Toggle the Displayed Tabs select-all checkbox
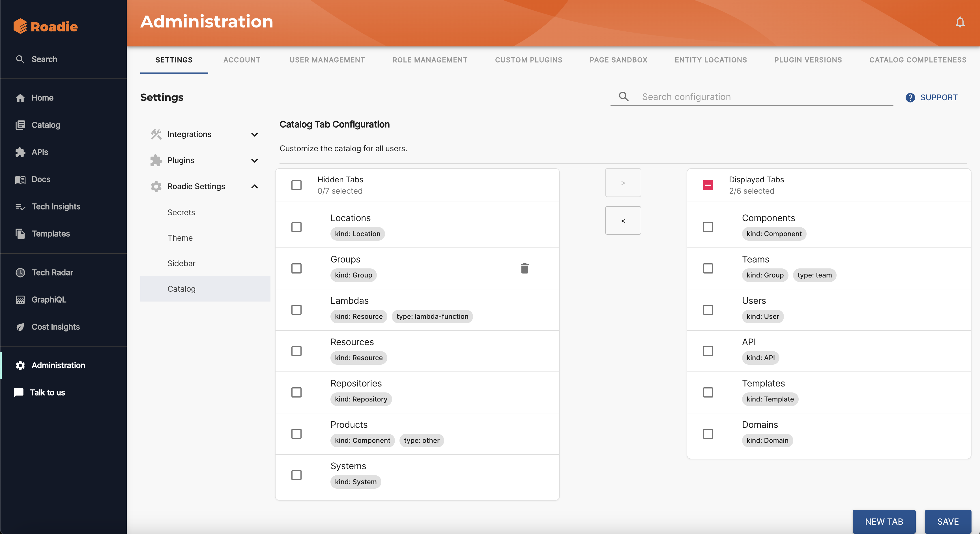This screenshot has width=980, height=534. click(x=708, y=185)
